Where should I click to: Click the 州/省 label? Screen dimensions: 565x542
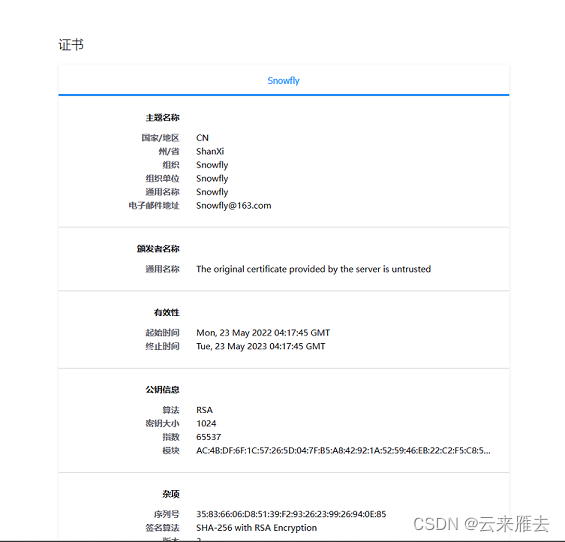click(169, 151)
